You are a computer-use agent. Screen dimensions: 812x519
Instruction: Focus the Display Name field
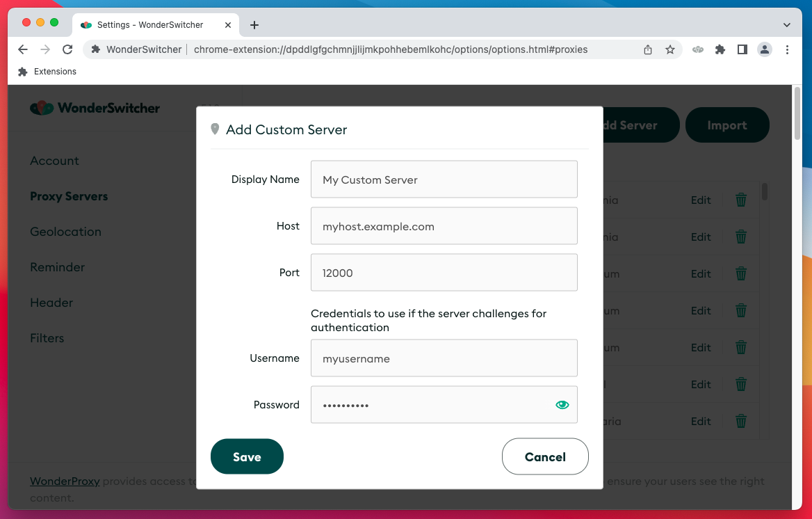[x=444, y=179]
